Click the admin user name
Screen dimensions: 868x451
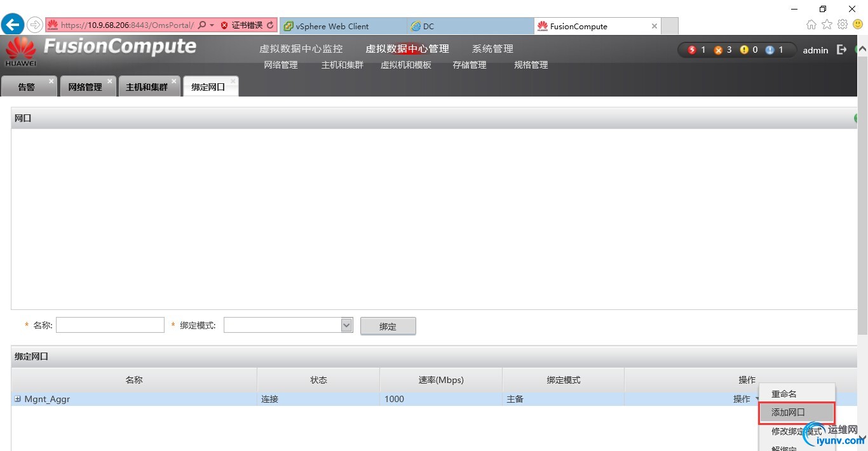(815, 50)
